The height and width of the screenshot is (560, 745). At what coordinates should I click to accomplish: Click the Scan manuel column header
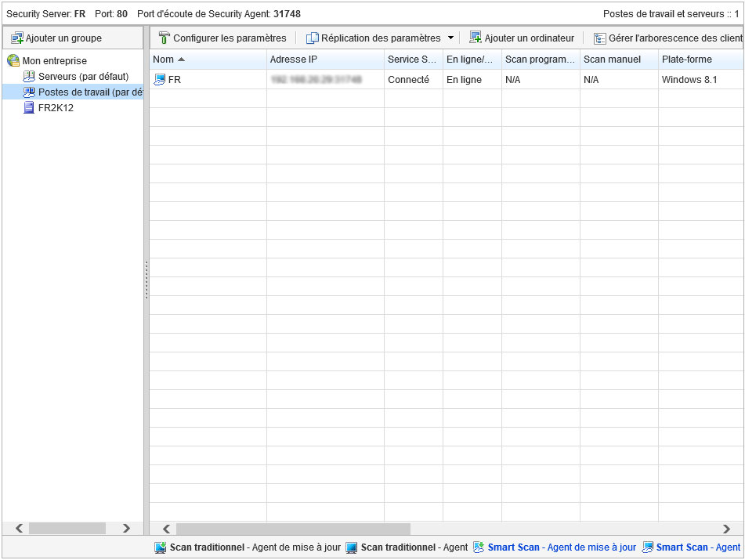click(612, 60)
